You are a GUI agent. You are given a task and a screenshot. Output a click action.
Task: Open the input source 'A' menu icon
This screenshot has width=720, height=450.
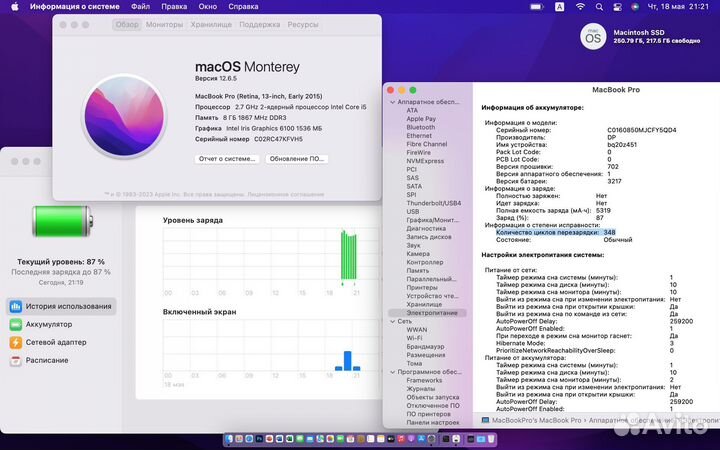(x=559, y=7)
